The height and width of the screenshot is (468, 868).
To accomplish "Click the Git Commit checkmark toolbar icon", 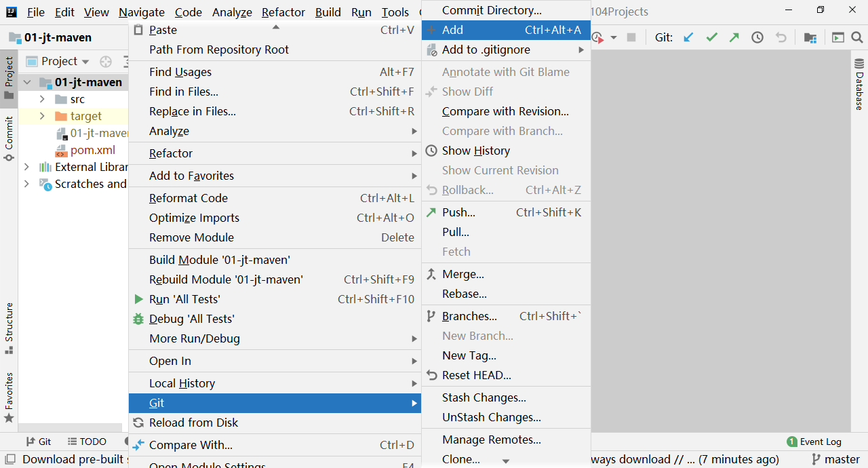I will (711, 37).
